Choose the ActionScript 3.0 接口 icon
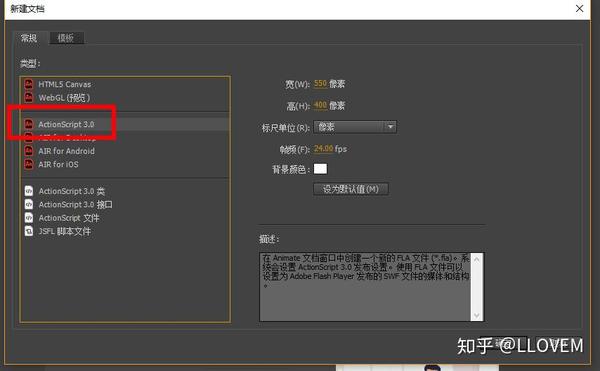This screenshot has width=600, height=371. (29, 204)
